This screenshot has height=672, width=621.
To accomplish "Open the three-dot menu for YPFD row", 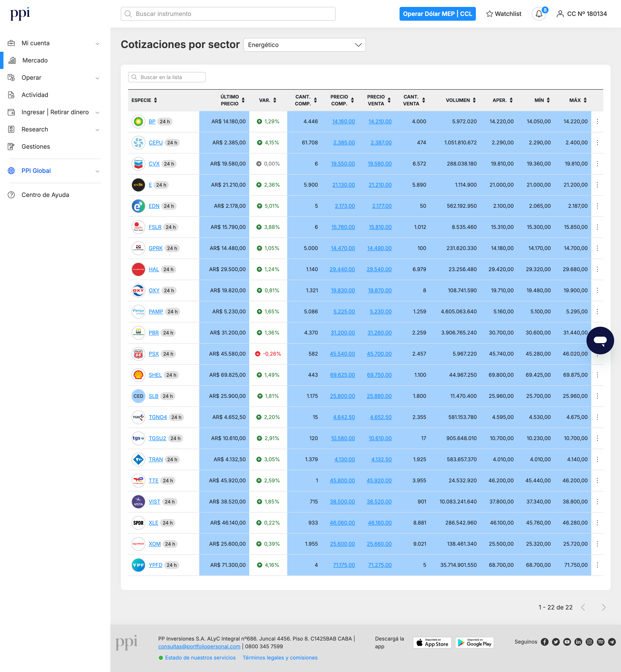I will click(x=597, y=565).
